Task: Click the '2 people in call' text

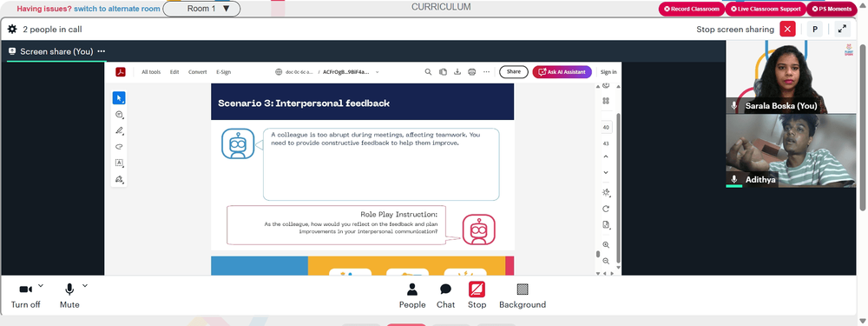Action: pos(53,30)
